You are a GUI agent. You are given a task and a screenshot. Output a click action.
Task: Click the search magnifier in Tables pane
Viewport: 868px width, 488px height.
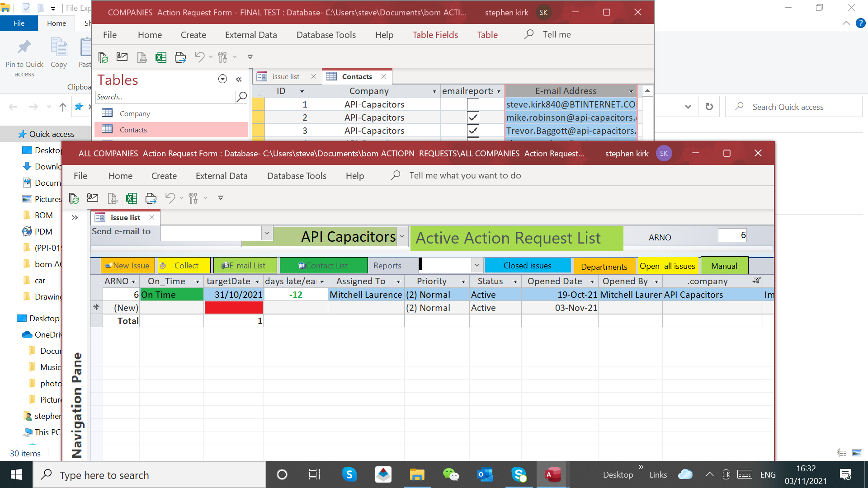(x=241, y=97)
